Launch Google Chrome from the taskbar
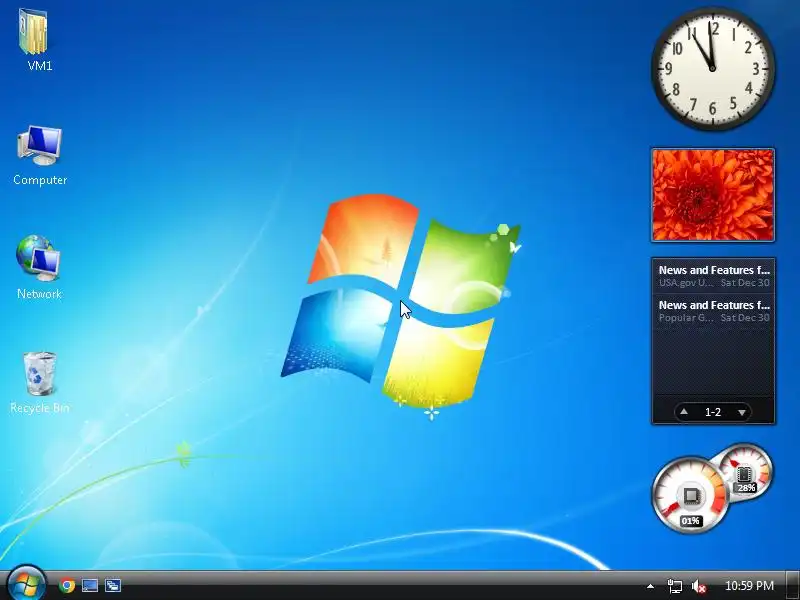 pos(67,585)
